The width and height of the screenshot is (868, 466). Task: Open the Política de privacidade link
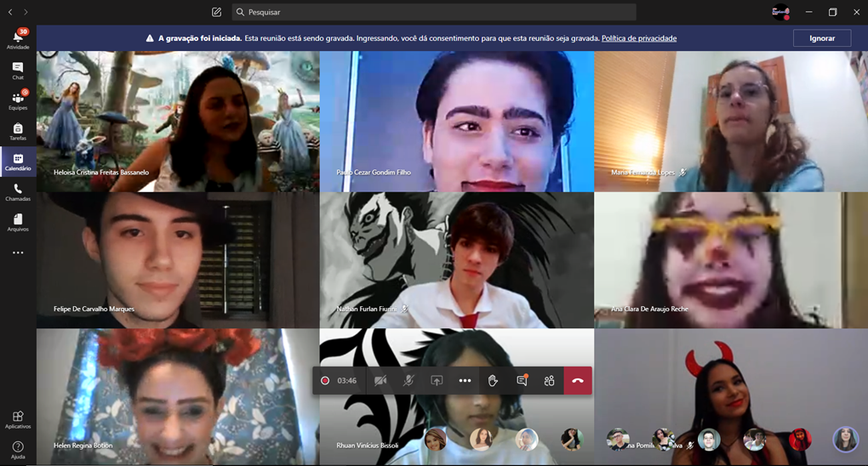coord(638,38)
